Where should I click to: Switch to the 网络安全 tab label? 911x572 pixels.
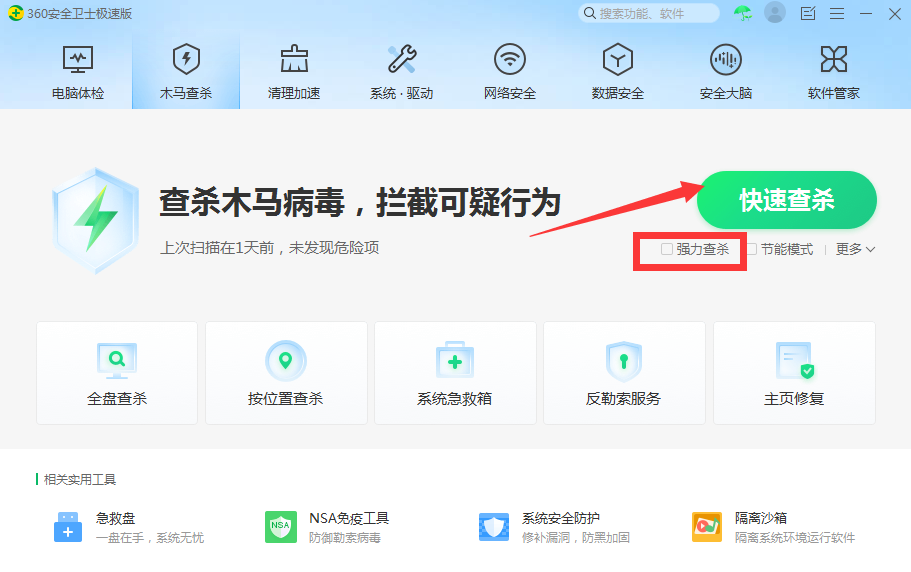pos(510,93)
